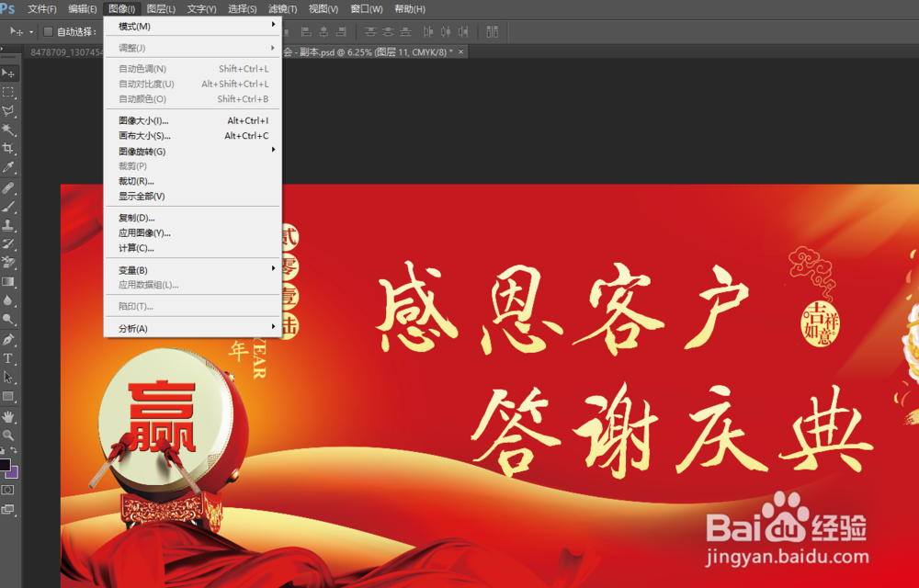Expand the 分析(A) submenu
This screenshot has height=588, width=919.
[193, 328]
